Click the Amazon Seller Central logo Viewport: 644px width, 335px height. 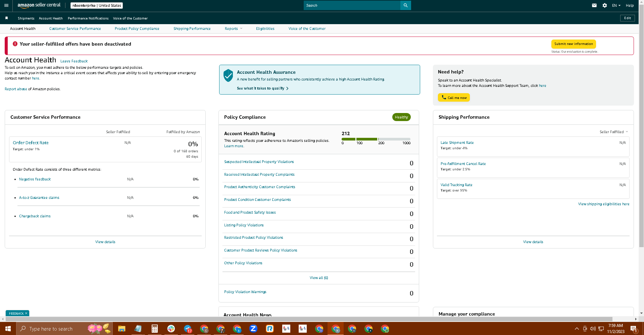39,5
